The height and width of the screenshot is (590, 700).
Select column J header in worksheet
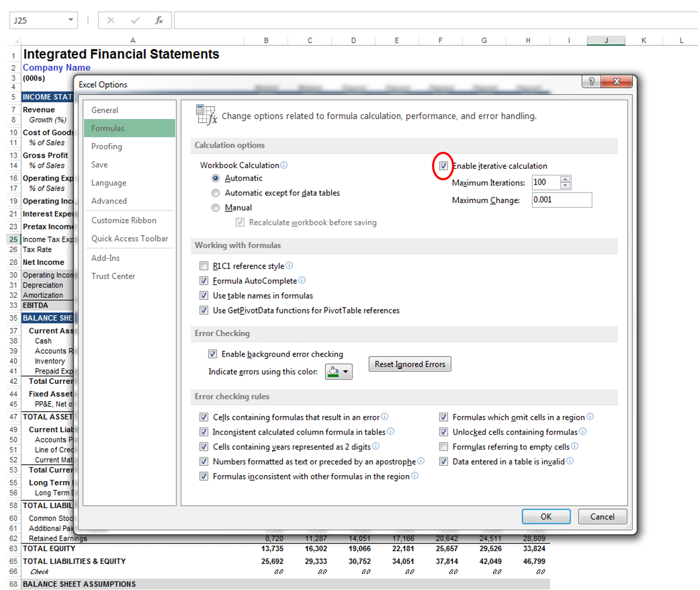tap(606, 41)
